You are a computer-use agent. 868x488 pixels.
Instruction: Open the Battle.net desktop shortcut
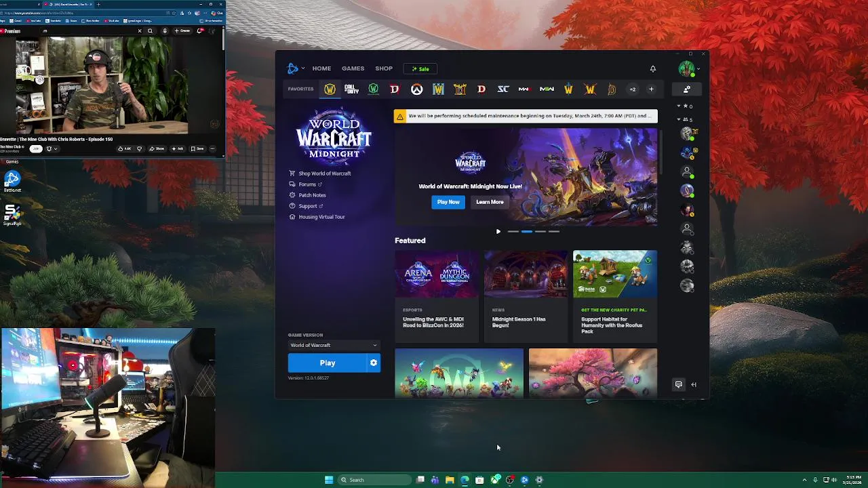coord(12,182)
